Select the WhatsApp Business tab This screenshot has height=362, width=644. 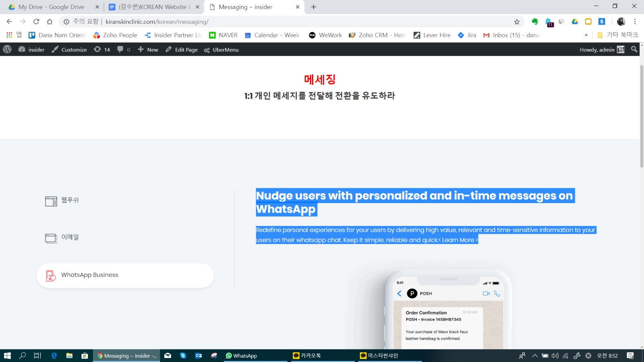[x=125, y=276]
